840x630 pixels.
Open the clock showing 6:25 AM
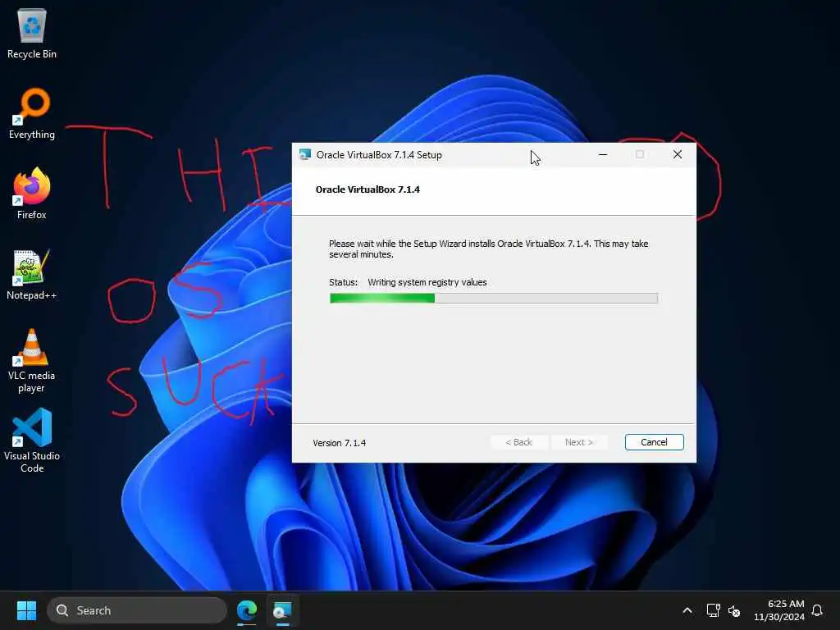point(779,610)
